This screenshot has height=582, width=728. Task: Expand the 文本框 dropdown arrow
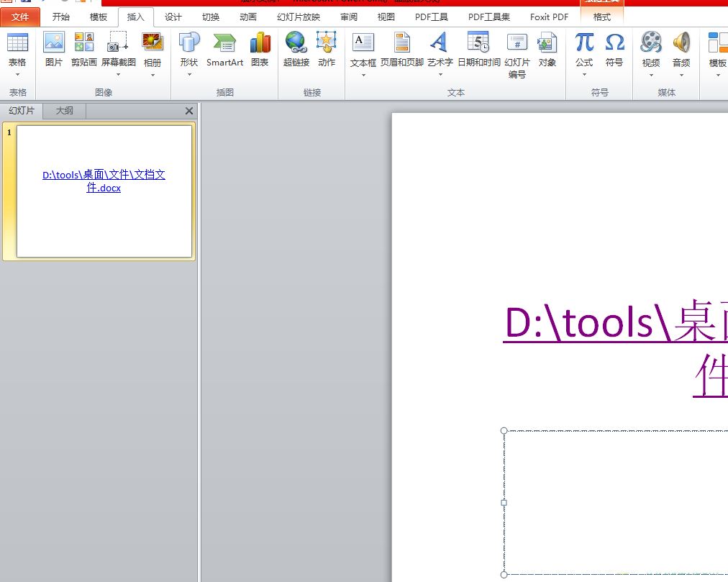tap(363, 76)
